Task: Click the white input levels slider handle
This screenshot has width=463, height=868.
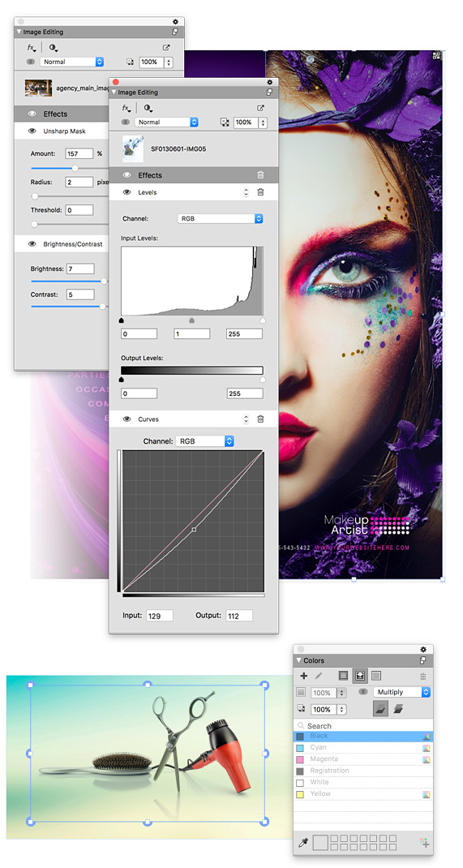Action: tap(262, 320)
